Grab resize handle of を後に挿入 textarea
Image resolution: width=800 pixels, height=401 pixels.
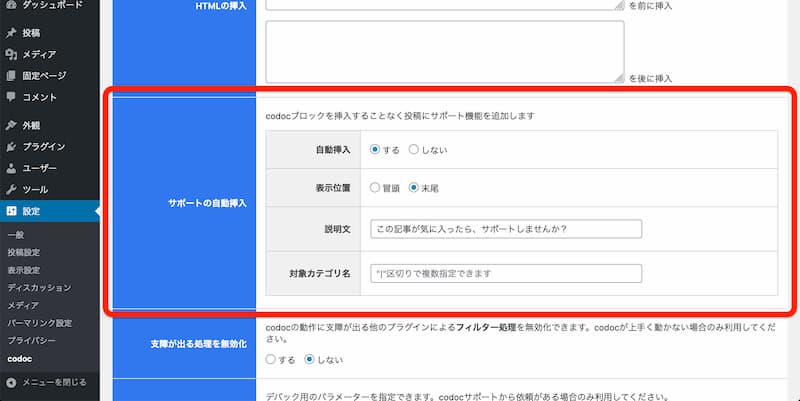pyautogui.click(x=619, y=78)
